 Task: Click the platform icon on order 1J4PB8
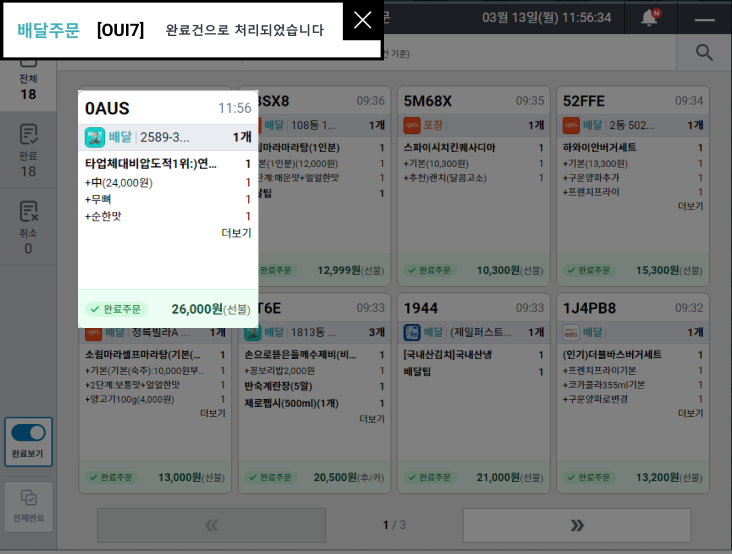(571, 332)
